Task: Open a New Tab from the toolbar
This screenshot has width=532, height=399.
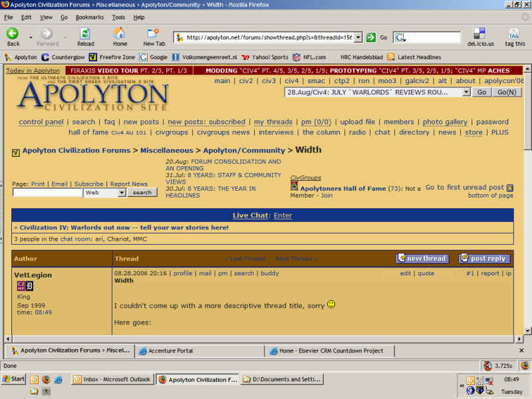Action: pos(154,33)
